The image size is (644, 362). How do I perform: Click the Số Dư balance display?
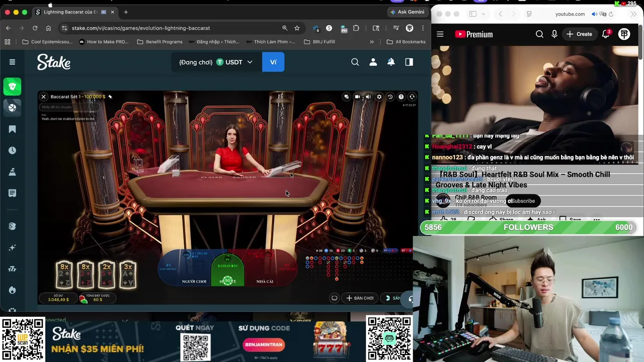pos(58,298)
